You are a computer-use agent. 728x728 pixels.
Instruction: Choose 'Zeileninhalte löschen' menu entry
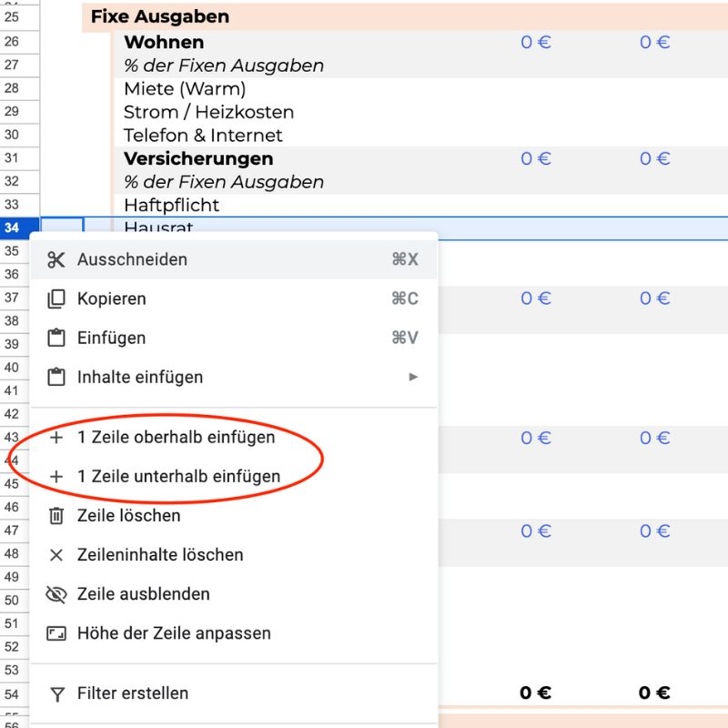(x=160, y=555)
